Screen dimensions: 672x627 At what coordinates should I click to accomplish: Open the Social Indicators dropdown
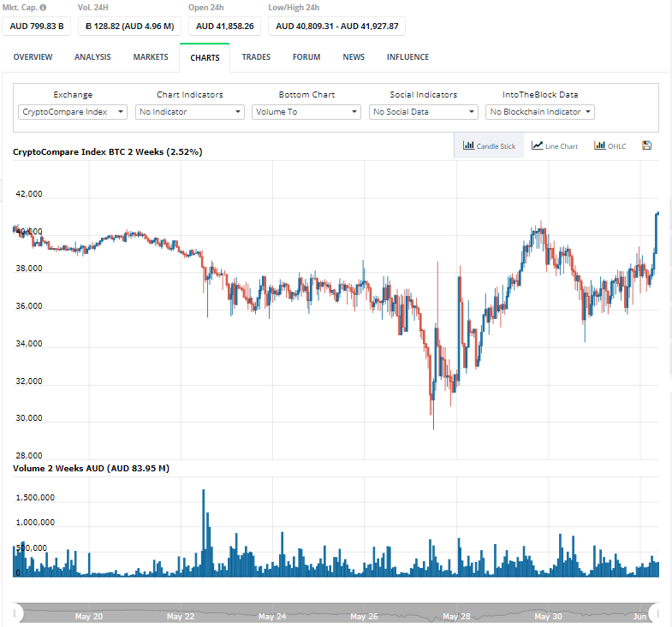pyautogui.click(x=423, y=112)
